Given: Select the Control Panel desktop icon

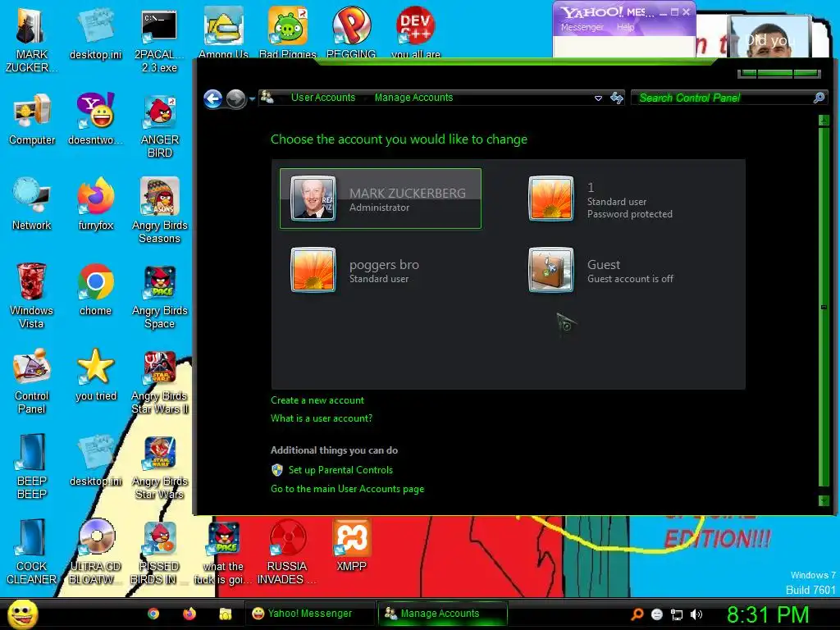Looking at the screenshot, I should pos(32,381).
